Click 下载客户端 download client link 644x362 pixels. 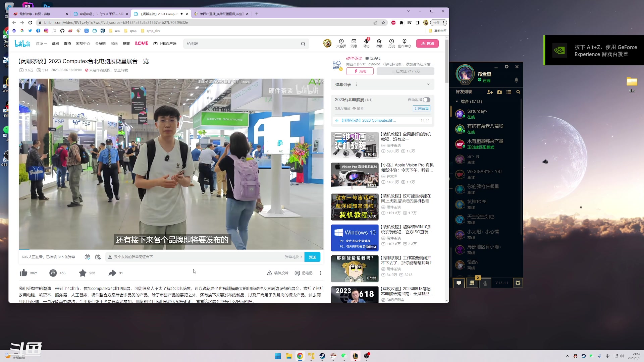pyautogui.click(x=165, y=44)
